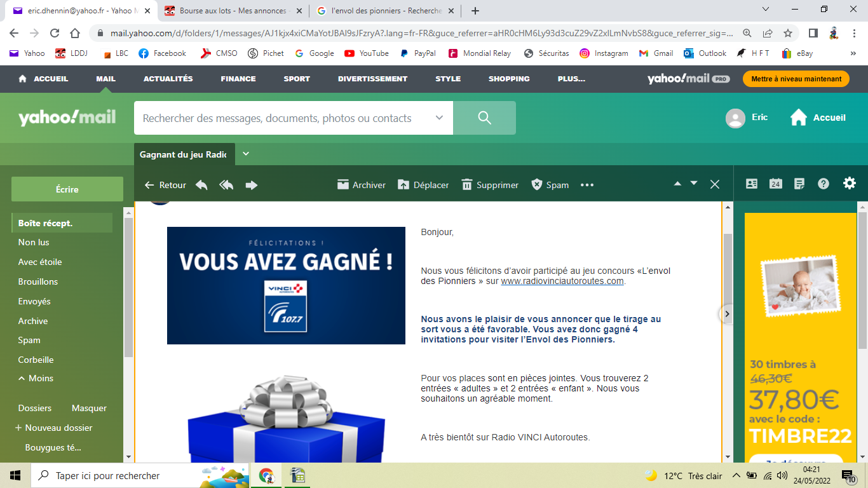
Task: Switch to l'envol des pionniers tab
Action: coord(384,11)
